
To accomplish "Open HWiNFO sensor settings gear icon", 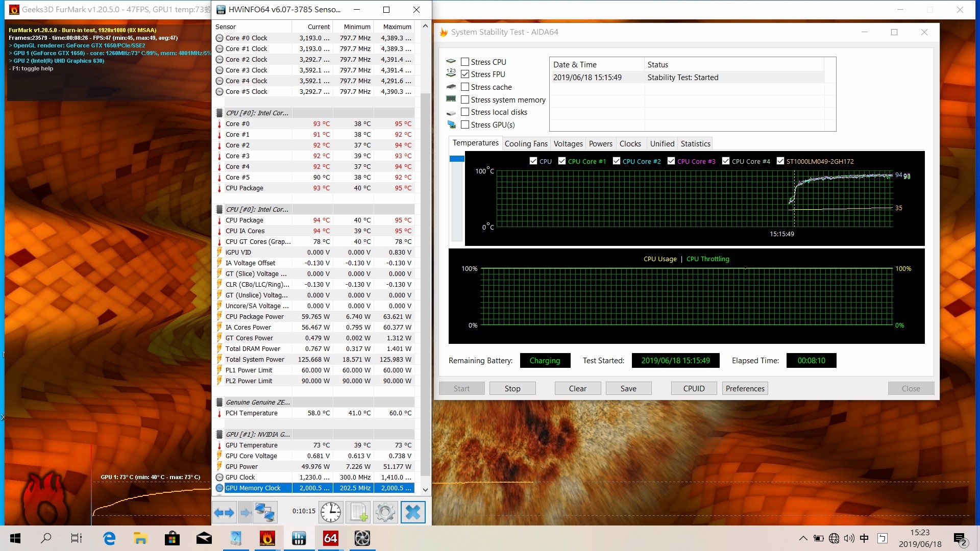I will (385, 512).
